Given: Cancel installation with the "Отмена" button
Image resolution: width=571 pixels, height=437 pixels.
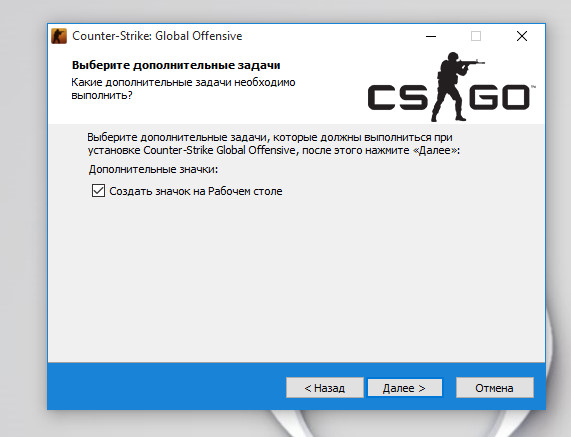Looking at the screenshot, I should 495,387.
